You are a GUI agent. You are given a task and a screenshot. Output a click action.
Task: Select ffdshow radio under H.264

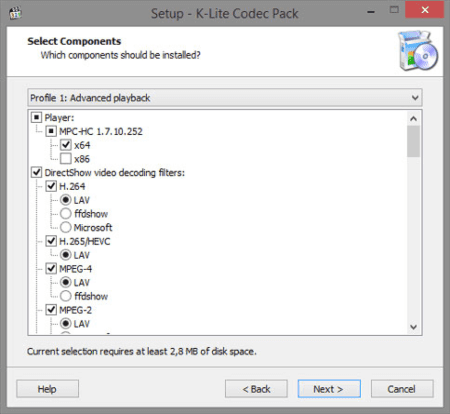coord(66,214)
